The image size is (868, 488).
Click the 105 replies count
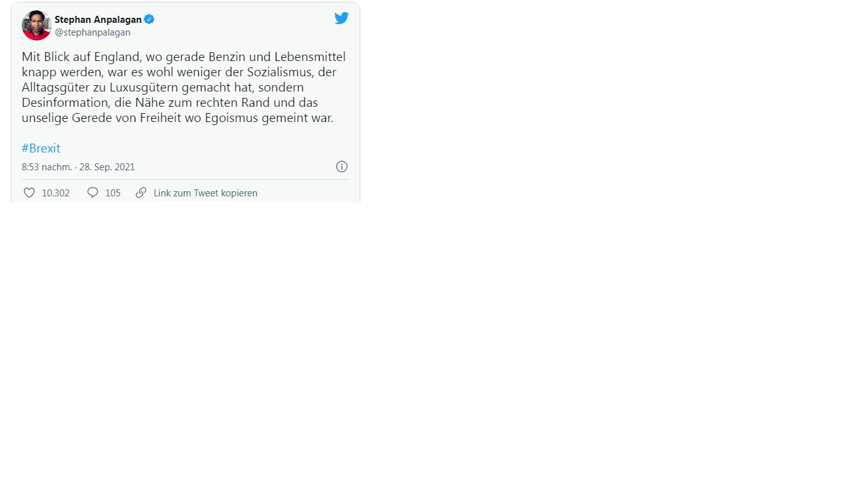(113, 193)
